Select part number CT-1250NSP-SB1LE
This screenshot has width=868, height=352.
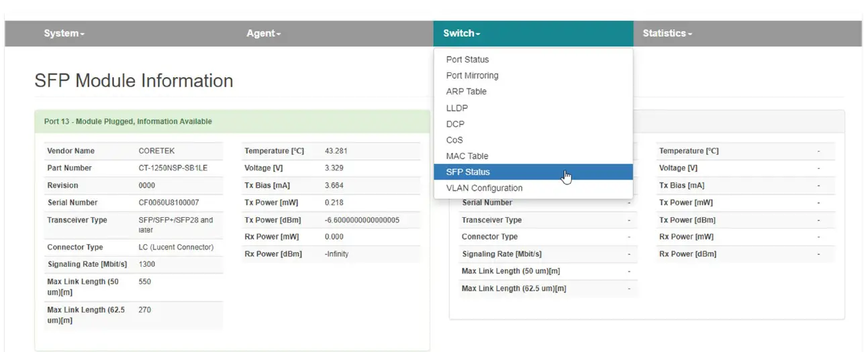[x=173, y=168]
